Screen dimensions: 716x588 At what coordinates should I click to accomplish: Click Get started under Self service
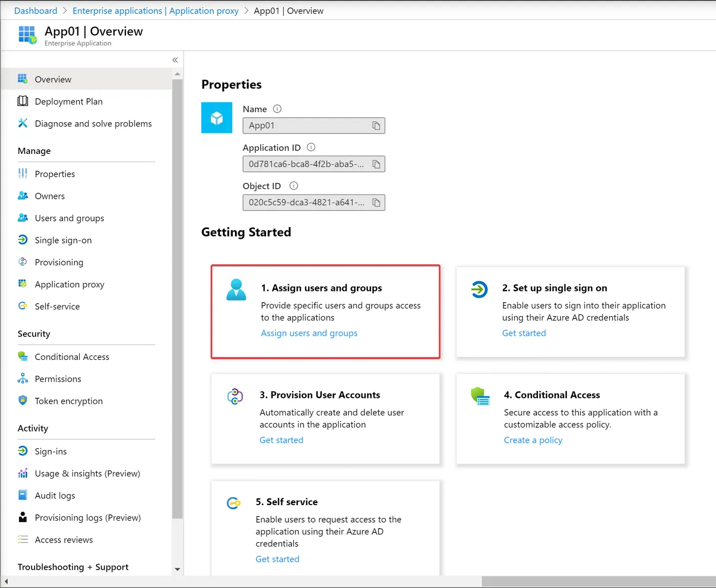[277, 559]
